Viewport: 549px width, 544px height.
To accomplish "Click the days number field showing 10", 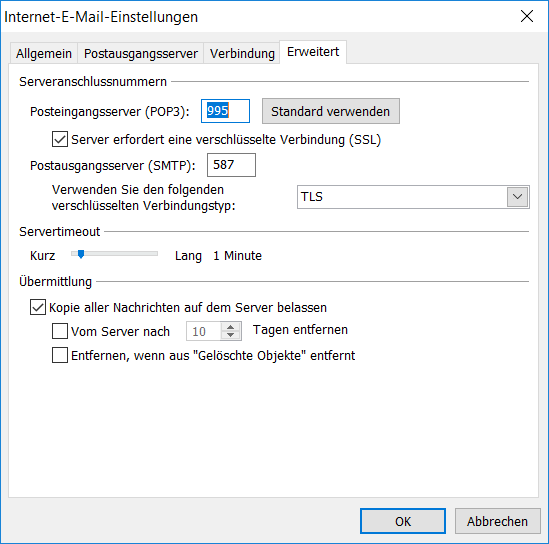I will pos(203,331).
